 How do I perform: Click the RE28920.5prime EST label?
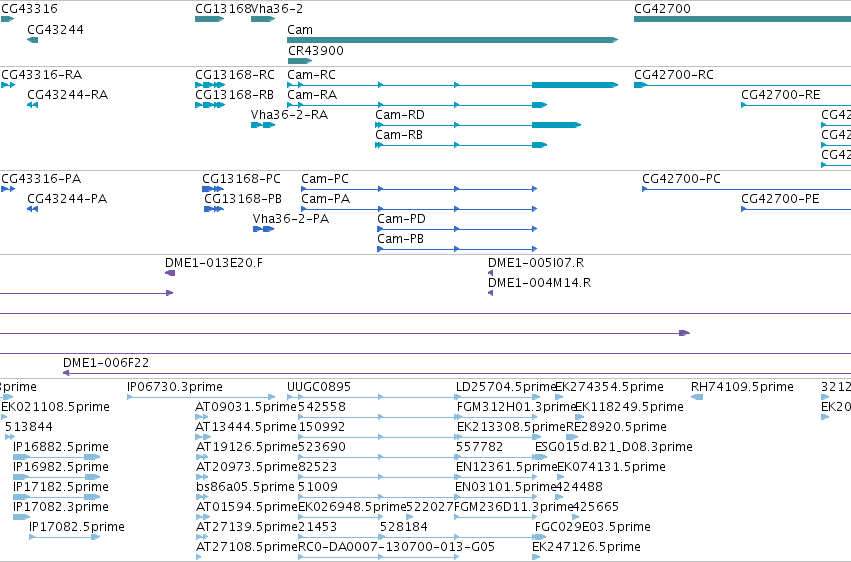[x=617, y=427]
